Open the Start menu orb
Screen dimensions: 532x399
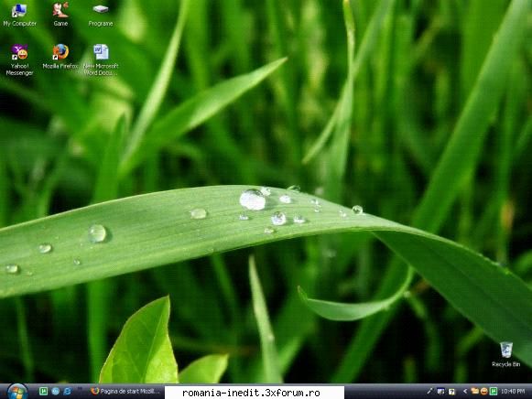click(x=17, y=392)
